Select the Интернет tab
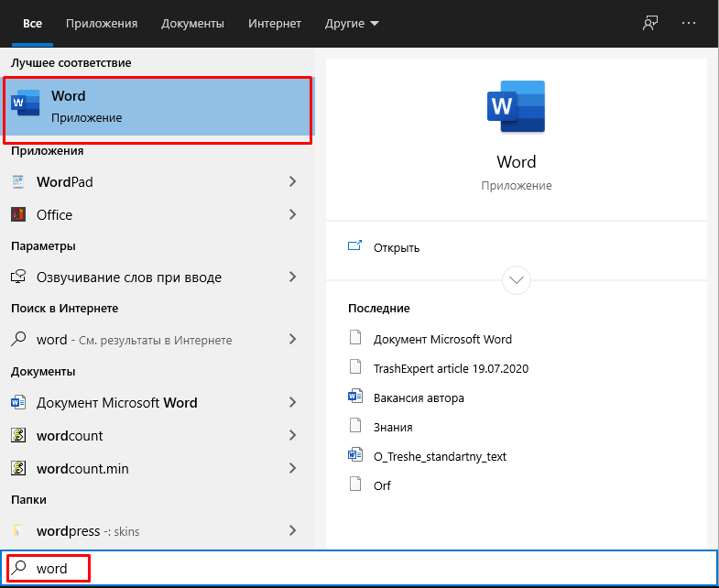This screenshot has height=588, width=719. (x=275, y=24)
